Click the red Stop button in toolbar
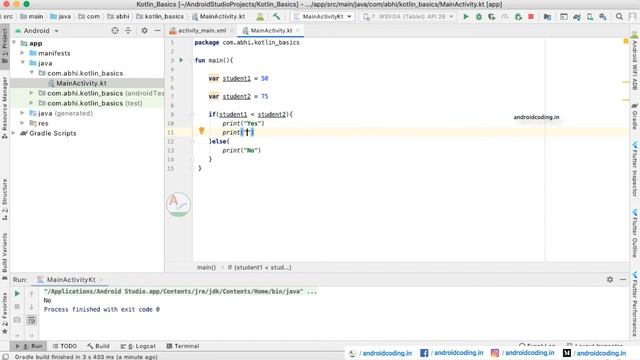The width and height of the screenshot is (640, 360). [x=531, y=17]
